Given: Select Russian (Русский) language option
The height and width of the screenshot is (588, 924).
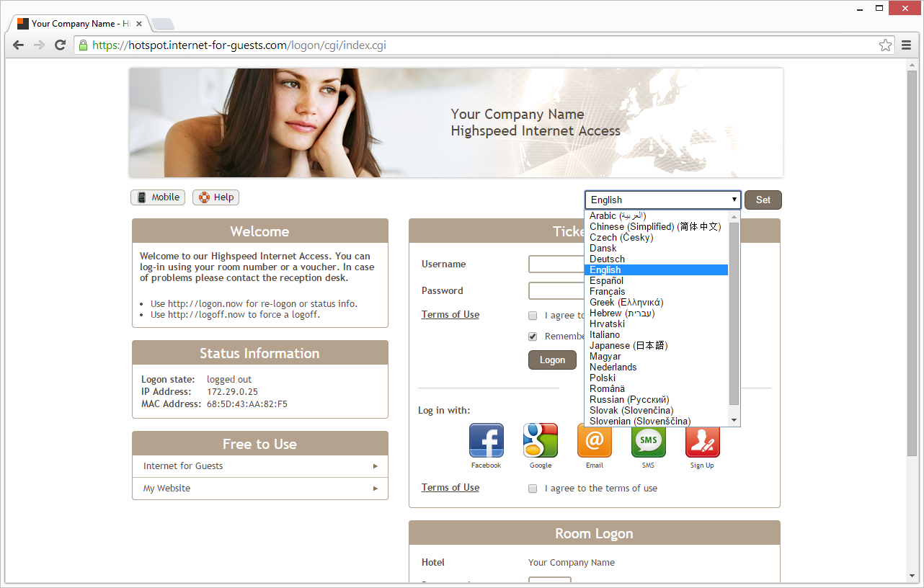Looking at the screenshot, I should click(x=656, y=400).
